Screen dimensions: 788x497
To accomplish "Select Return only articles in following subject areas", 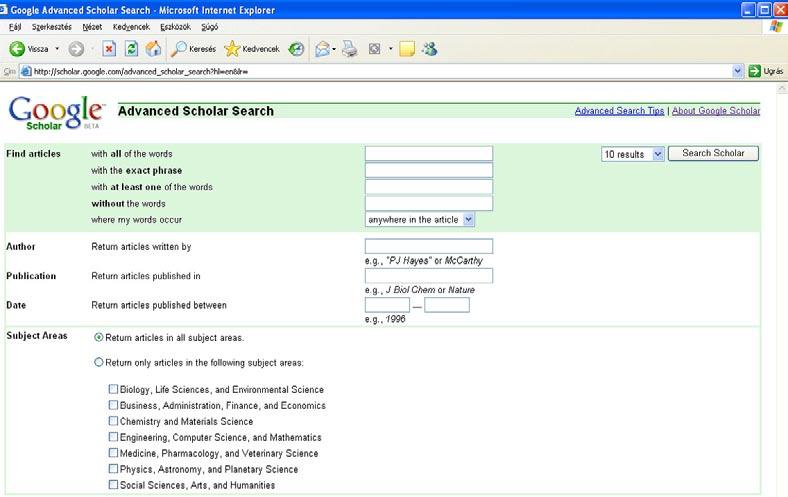I will pyautogui.click(x=98, y=362).
